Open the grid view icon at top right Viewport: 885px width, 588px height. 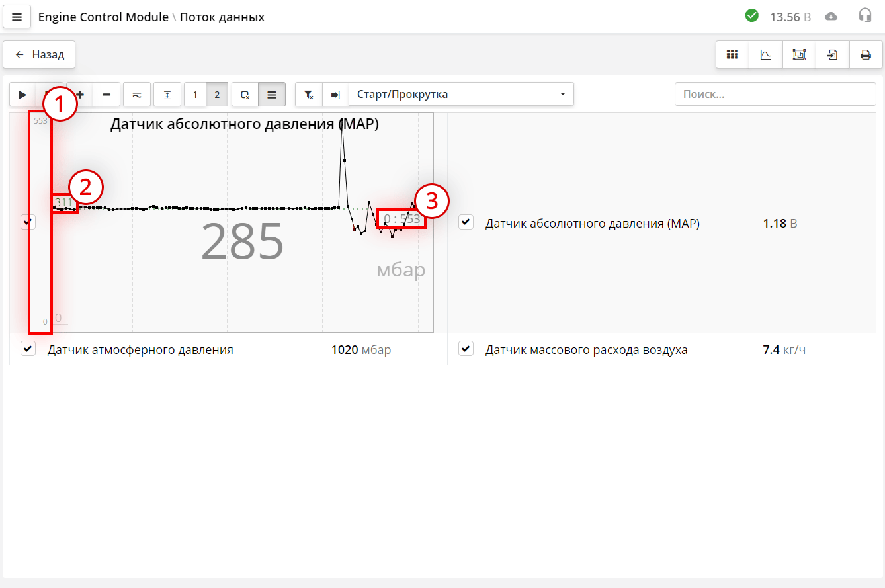tap(732, 55)
